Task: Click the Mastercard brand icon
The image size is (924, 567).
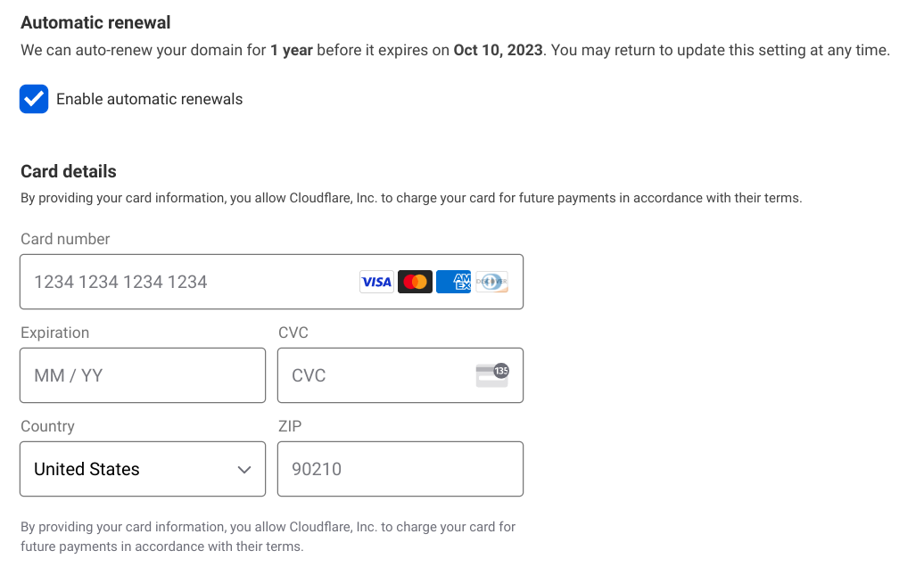Action: coord(415,282)
